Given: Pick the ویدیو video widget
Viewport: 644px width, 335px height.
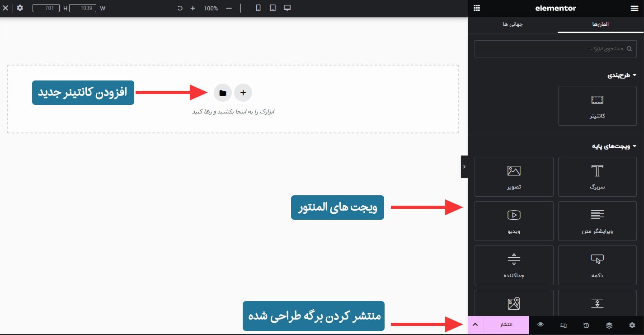Looking at the screenshot, I should tap(514, 221).
